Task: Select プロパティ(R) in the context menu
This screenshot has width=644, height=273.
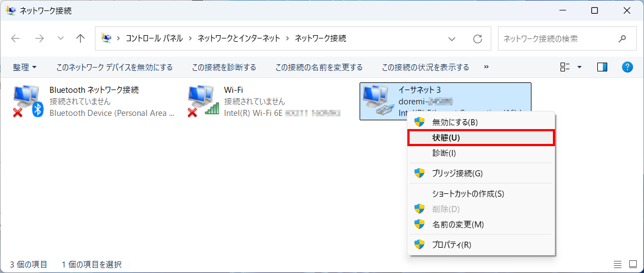Action: point(451,244)
